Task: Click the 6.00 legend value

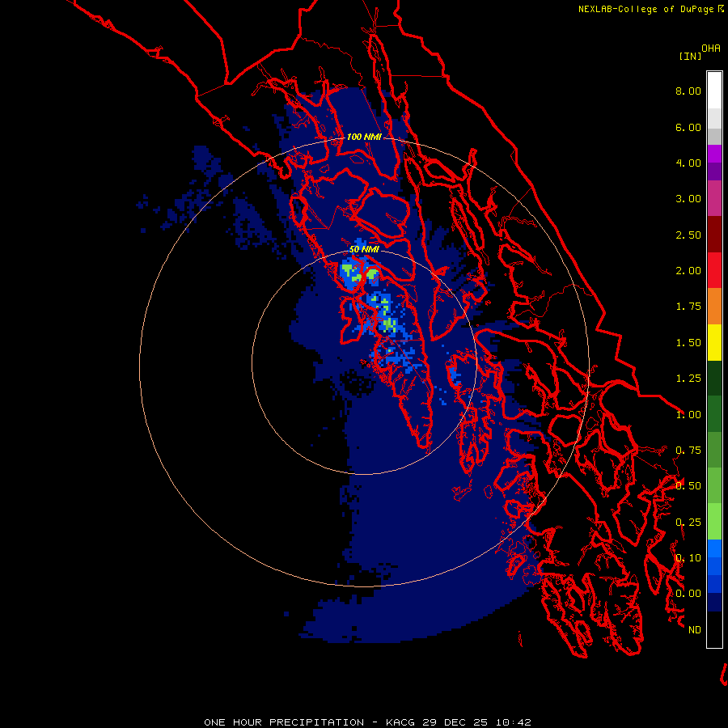Action: (688, 127)
